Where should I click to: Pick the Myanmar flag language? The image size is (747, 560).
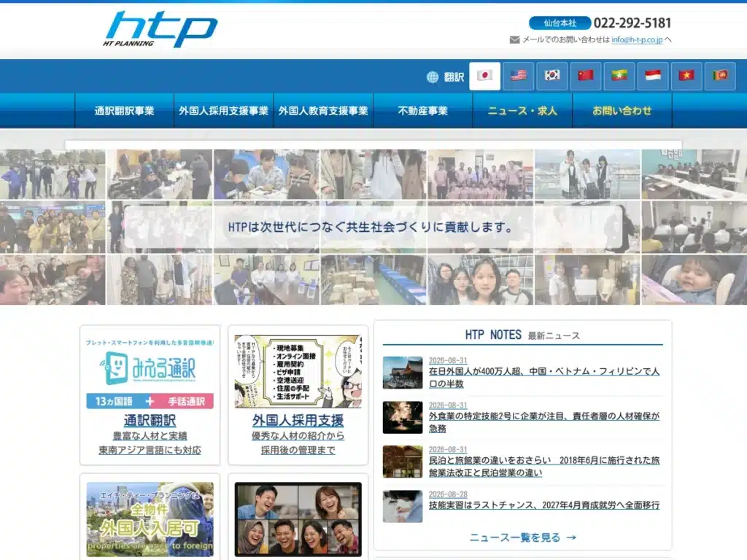click(619, 76)
